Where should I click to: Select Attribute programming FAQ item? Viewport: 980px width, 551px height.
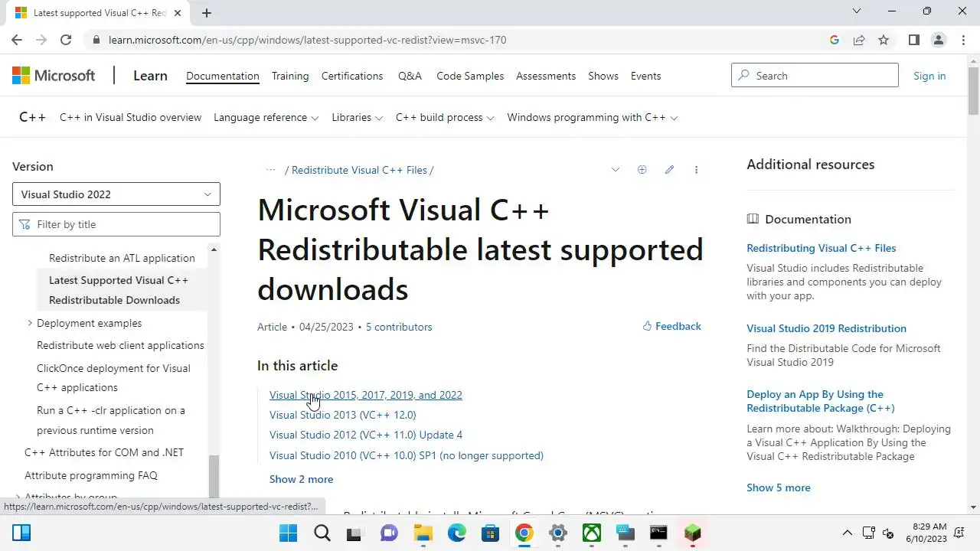[x=91, y=475]
